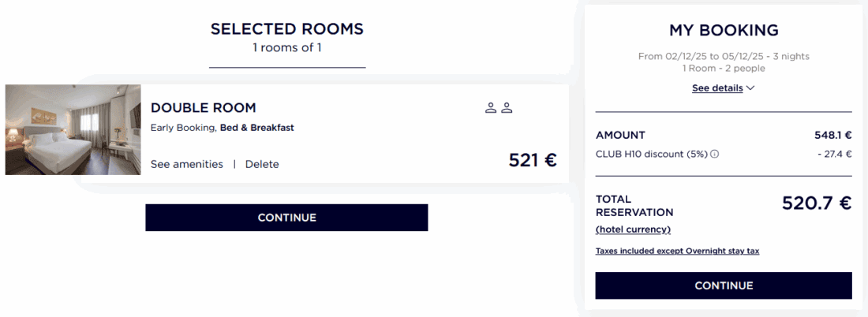
Task: Click the booking dates text, 3 nights
Action: 724,56
